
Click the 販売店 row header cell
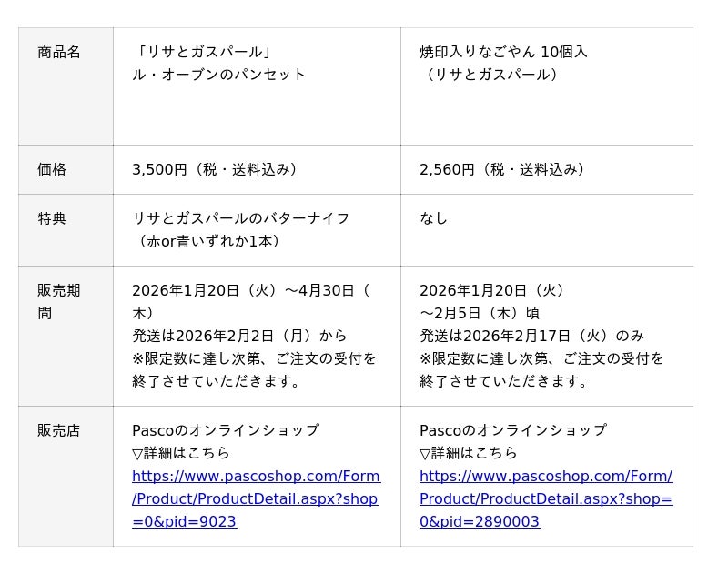pyautogui.click(x=59, y=431)
